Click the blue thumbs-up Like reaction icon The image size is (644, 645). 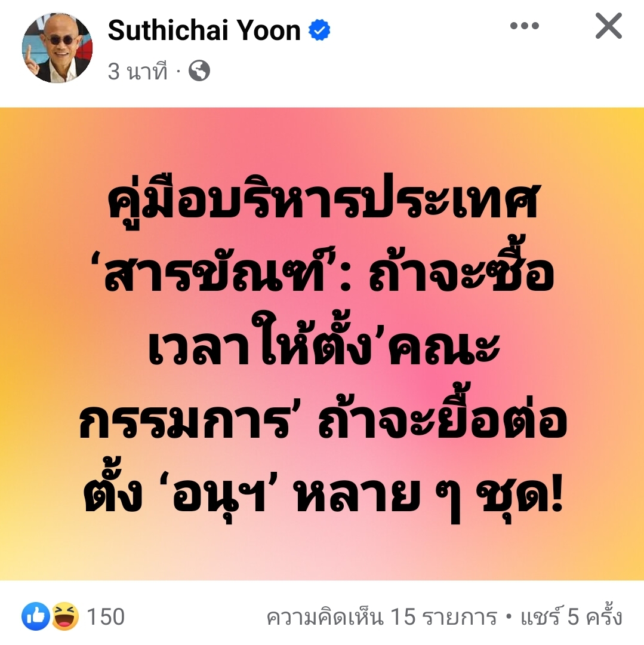(36, 616)
